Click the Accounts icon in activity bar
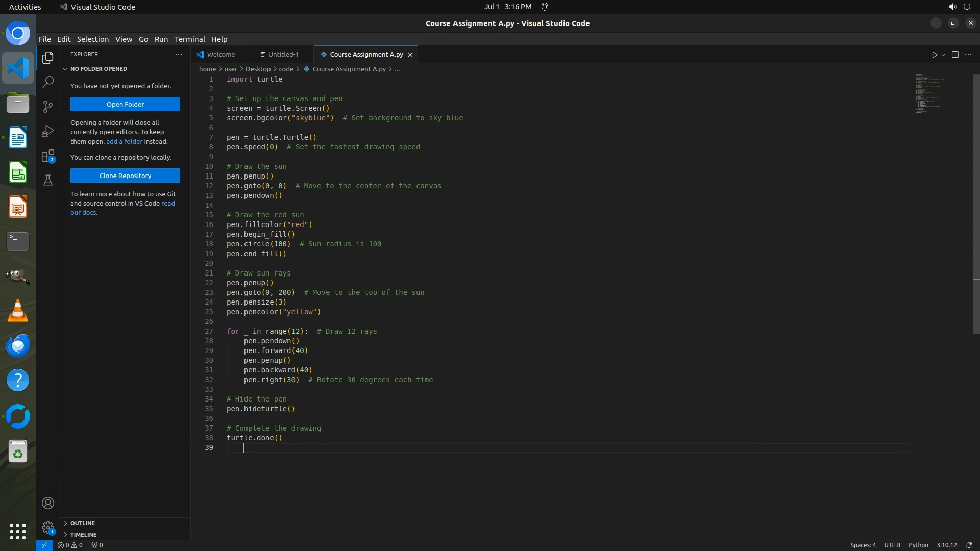 pos(48,503)
